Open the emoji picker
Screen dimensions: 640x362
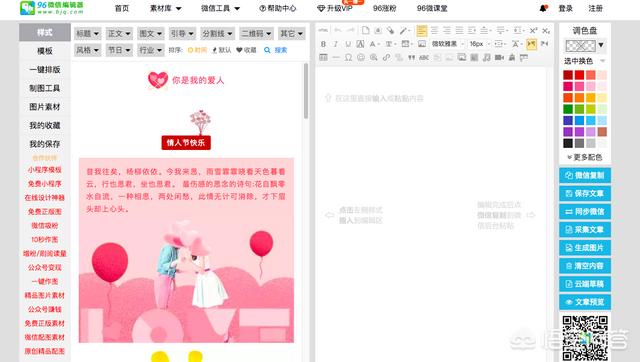[x=361, y=58]
